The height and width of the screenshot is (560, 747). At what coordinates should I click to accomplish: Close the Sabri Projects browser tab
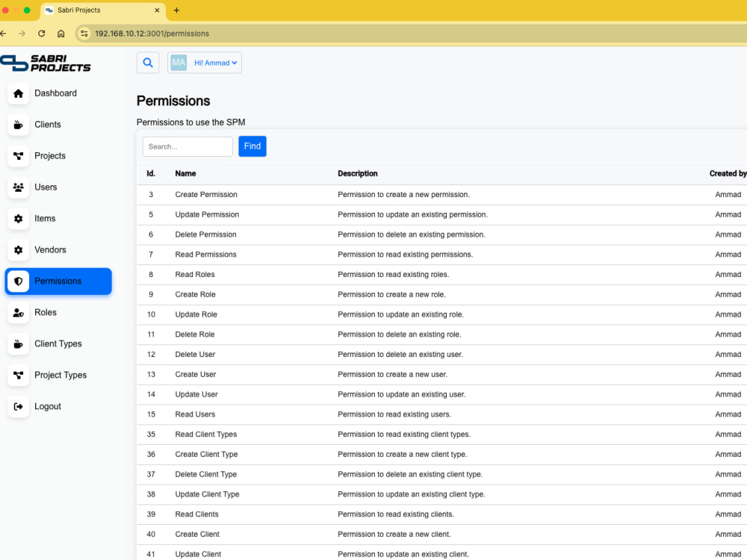coord(157,10)
